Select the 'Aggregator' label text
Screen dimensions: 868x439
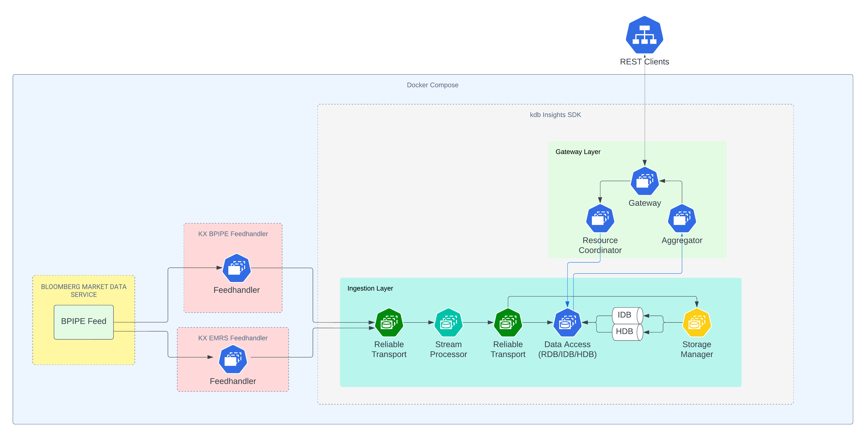(682, 240)
